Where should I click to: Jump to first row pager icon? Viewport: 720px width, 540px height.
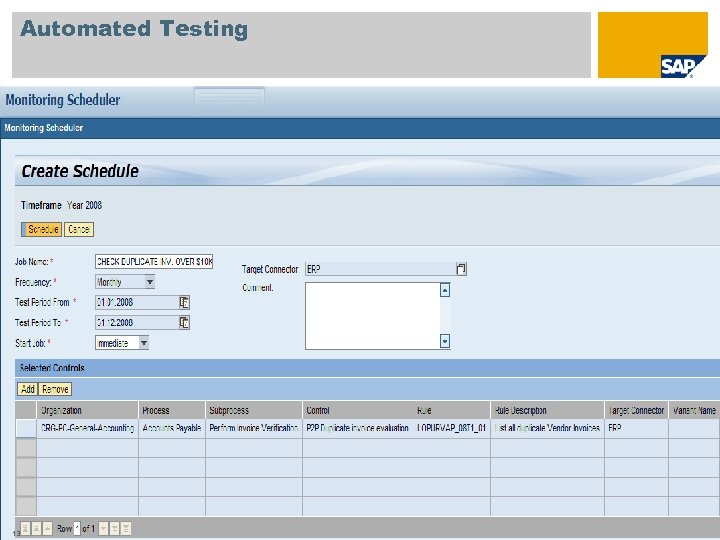[25, 529]
